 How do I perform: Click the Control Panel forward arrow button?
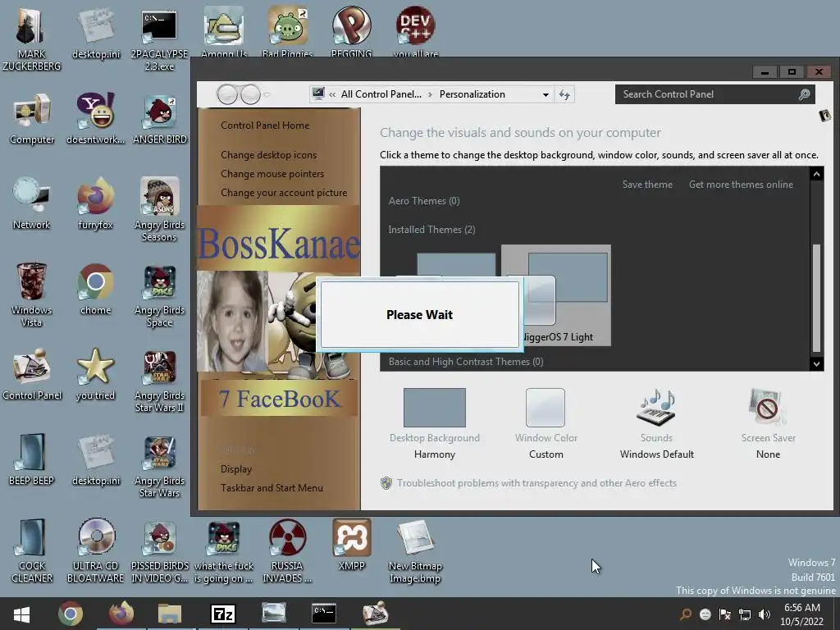tap(250, 95)
